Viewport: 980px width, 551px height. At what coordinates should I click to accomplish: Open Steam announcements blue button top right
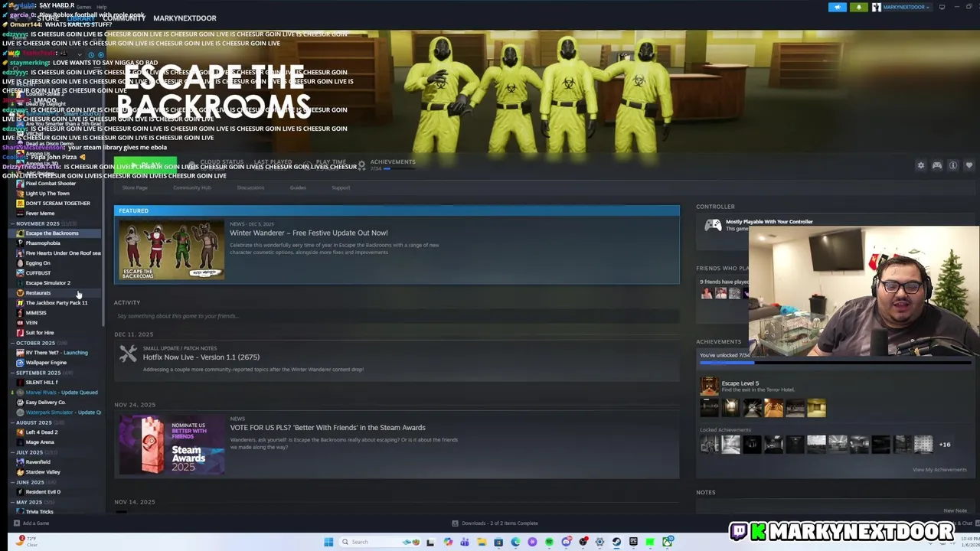pyautogui.click(x=838, y=7)
